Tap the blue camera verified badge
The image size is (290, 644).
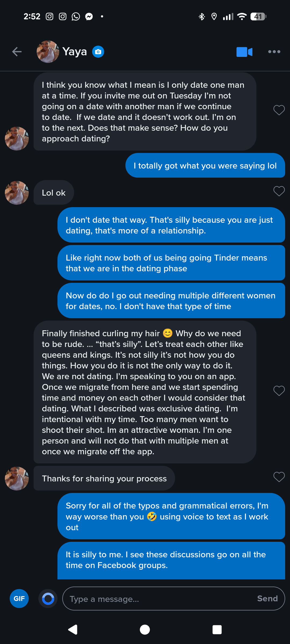pos(98,52)
